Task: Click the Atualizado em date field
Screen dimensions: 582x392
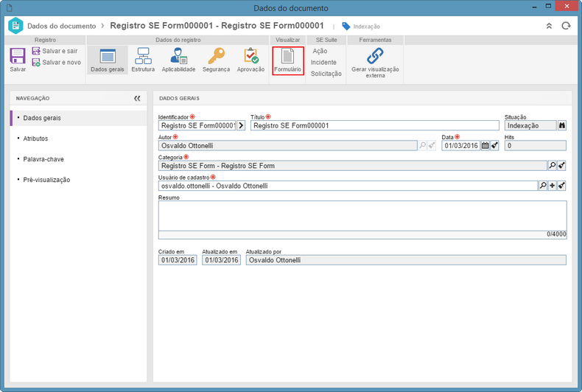Action: [x=221, y=260]
